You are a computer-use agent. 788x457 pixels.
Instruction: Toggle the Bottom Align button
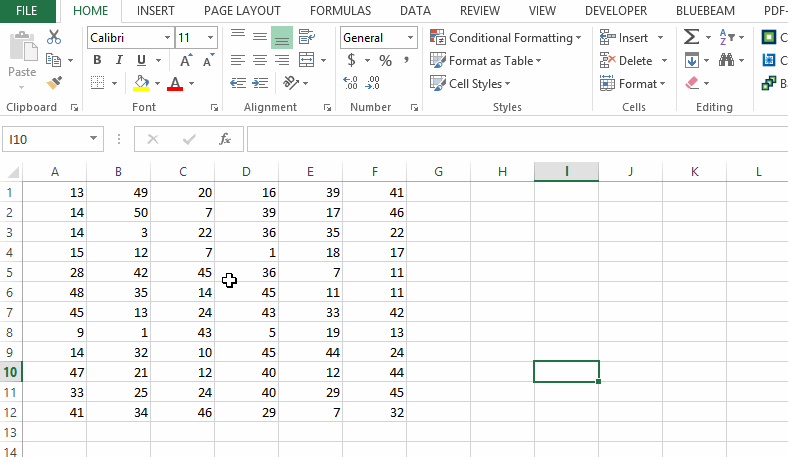282,37
